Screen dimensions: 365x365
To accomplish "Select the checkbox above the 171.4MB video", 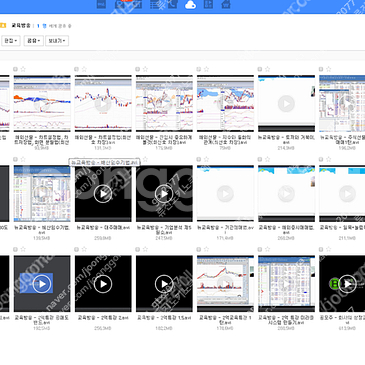I will click(x=199, y=159).
